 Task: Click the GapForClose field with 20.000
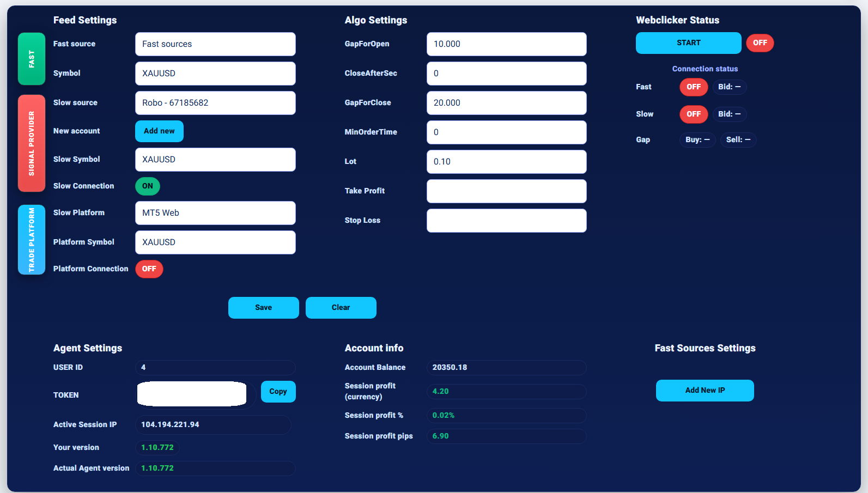[507, 103]
